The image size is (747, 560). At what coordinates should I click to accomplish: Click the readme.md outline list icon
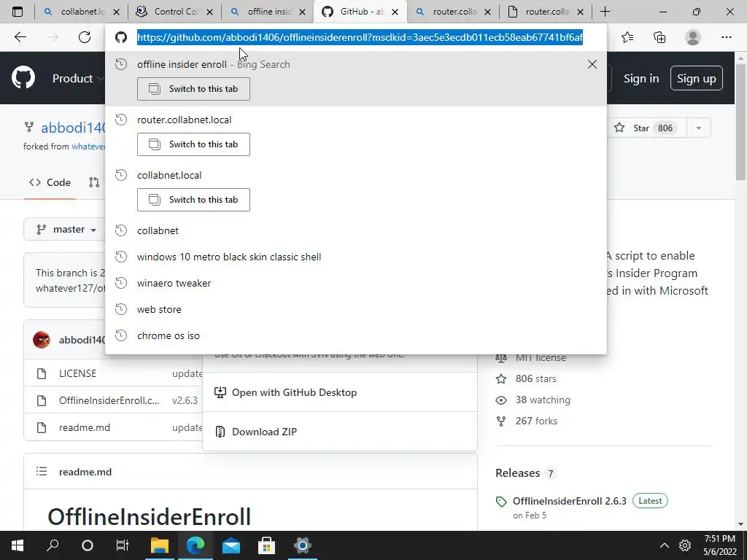tap(42, 472)
